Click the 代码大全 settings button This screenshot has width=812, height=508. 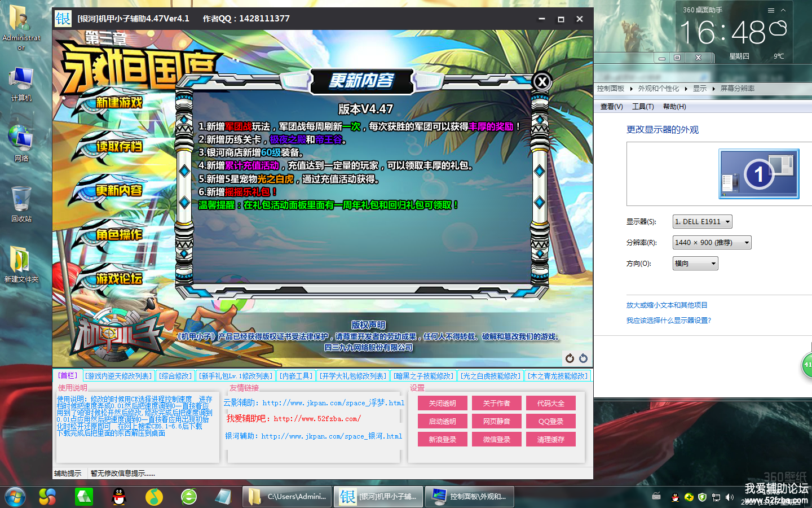click(551, 403)
